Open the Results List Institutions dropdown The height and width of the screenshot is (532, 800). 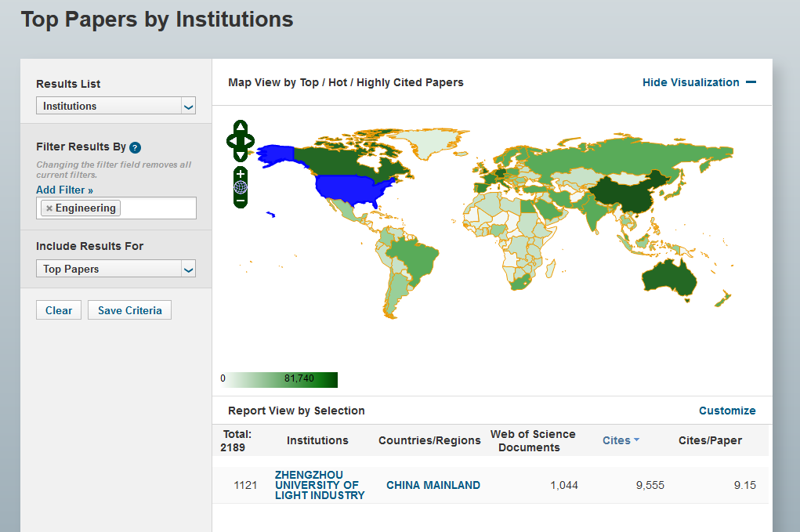coord(116,106)
